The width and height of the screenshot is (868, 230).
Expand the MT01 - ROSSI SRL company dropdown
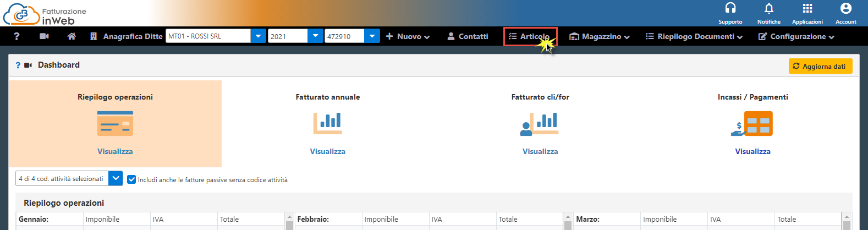259,36
